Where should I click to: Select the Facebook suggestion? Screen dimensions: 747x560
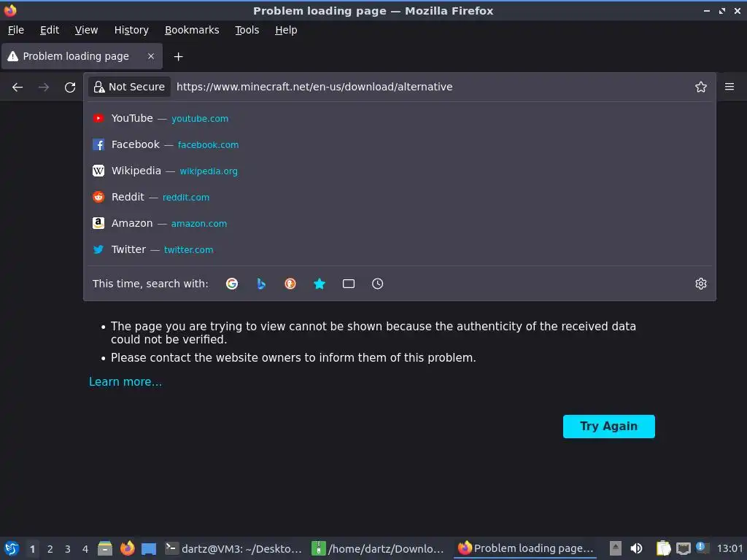pyautogui.click(x=400, y=144)
